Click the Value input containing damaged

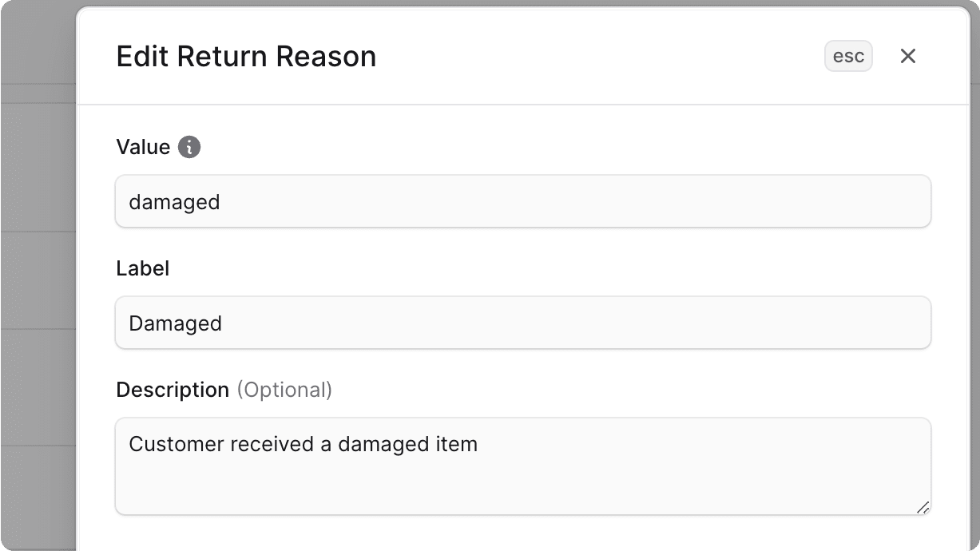pyautogui.click(x=523, y=201)
